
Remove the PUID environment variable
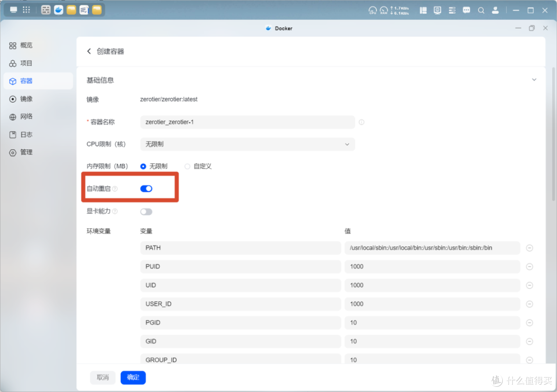point(529,267)
